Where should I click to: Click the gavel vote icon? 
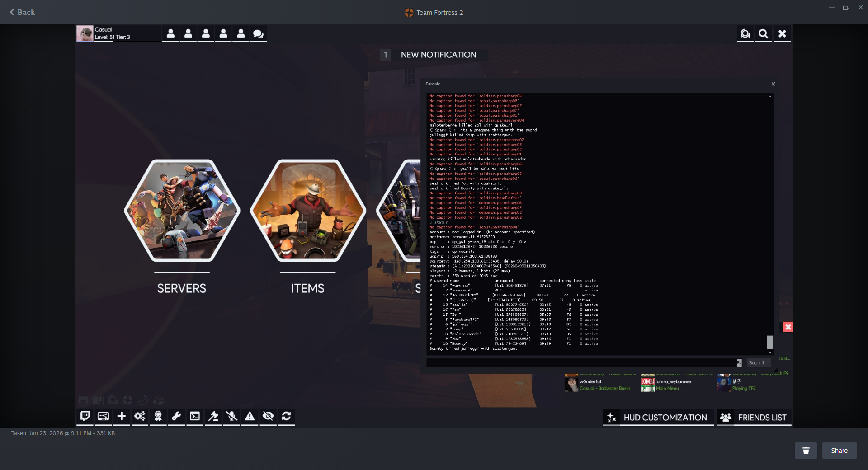213,416
